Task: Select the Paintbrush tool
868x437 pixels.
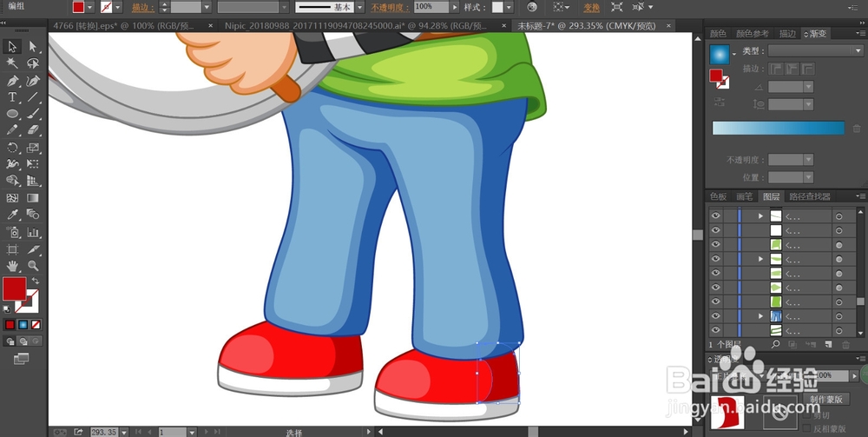Action: [x=33, y=114]
